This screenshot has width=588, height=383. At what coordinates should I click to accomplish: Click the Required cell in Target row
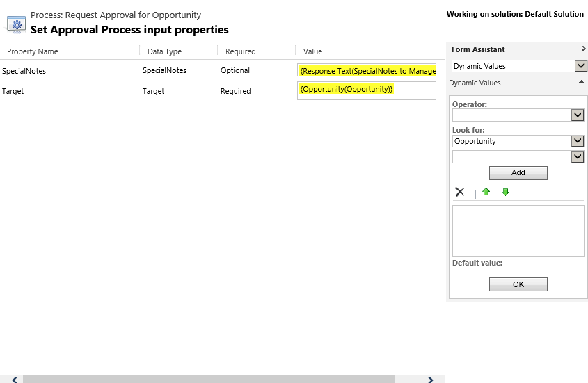tap(235, 91)
